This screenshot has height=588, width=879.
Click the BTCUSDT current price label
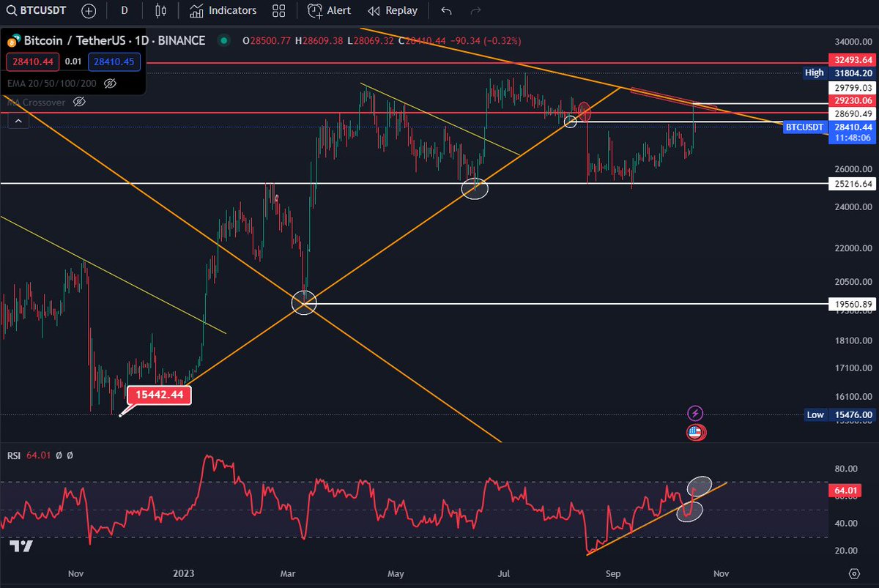pos(829,132)
